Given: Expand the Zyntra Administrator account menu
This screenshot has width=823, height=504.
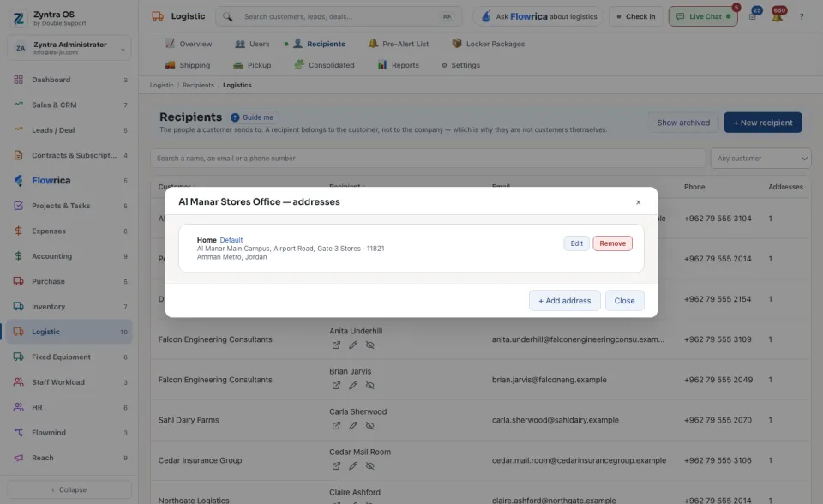Looking at the screenshot, I should (69, 48).
